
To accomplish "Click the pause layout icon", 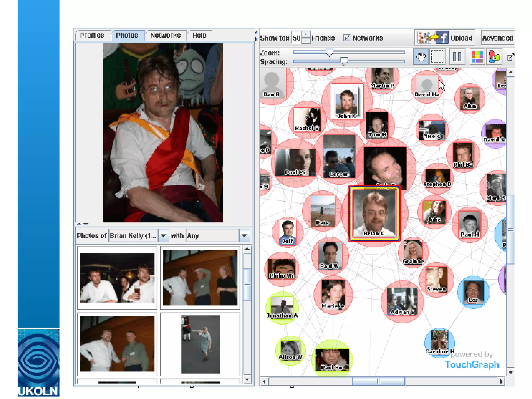I will 457,57.
